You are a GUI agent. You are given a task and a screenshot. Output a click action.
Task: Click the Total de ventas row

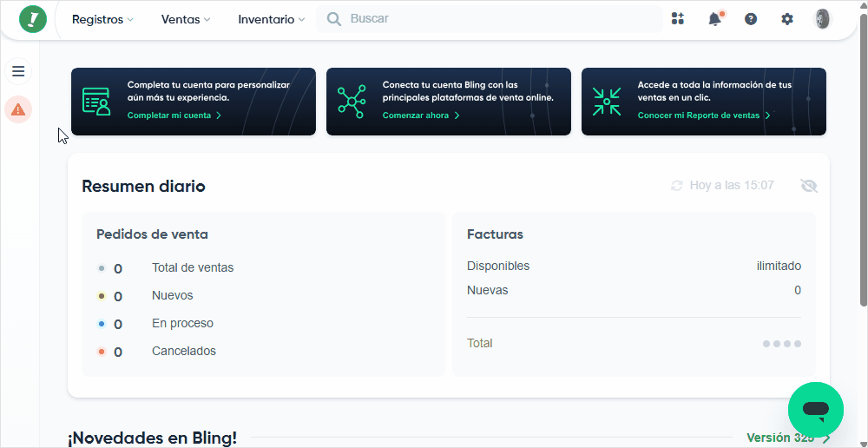click(166, 268)
